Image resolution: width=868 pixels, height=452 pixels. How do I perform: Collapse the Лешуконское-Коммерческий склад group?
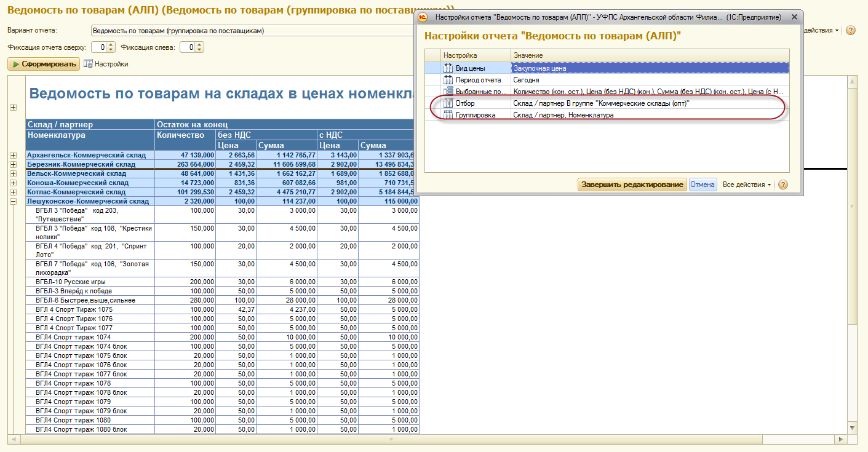tap(13, 201)
